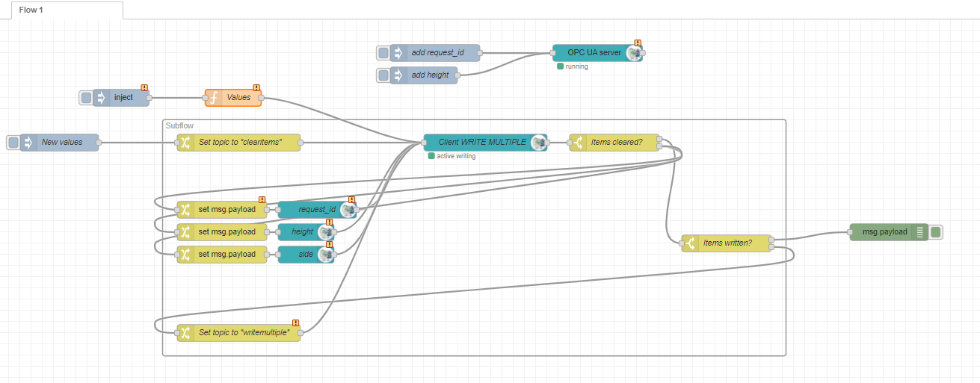This screenshot has width=980, height=383.
Task: Select the 'Client WRITE MULTIPLE' node label
Action: point(482,143)
